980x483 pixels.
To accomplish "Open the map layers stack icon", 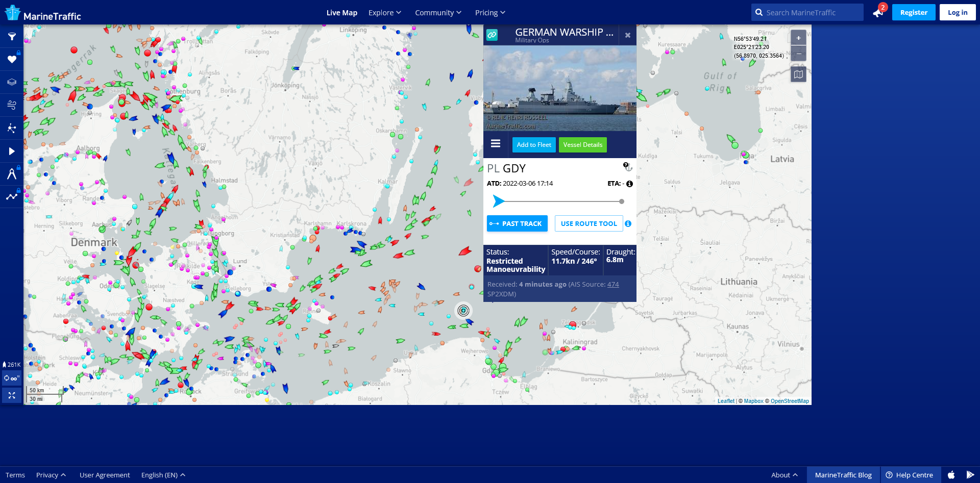I will coord(12,82).
